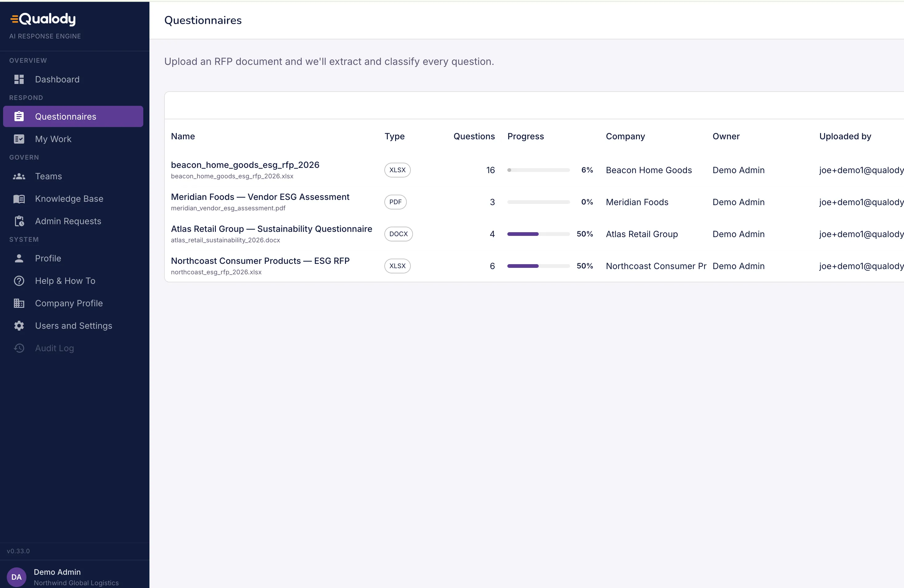Viewport: 904px width, 588px height.
Task: Click the Atlas Retail Group progress bar
Action: pos(538,234)
